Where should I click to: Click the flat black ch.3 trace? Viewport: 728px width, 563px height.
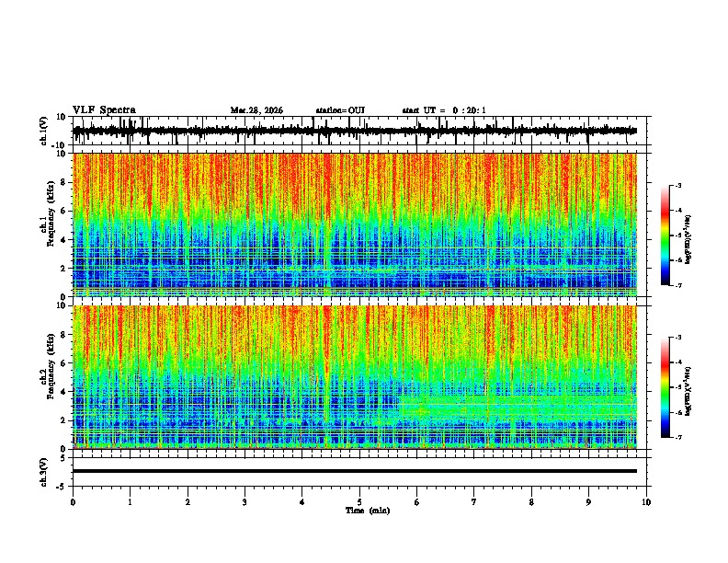click(355, 471)
